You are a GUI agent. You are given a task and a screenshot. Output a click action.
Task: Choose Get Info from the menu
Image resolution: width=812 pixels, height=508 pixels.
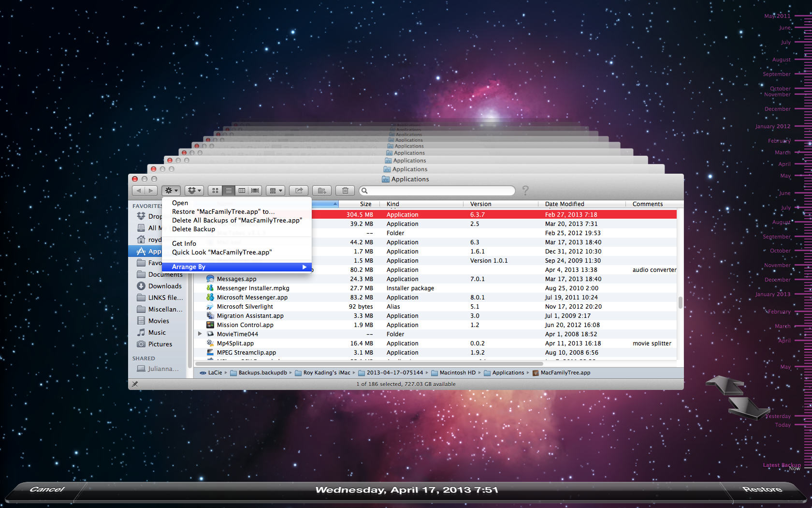[x=237, y=244]
